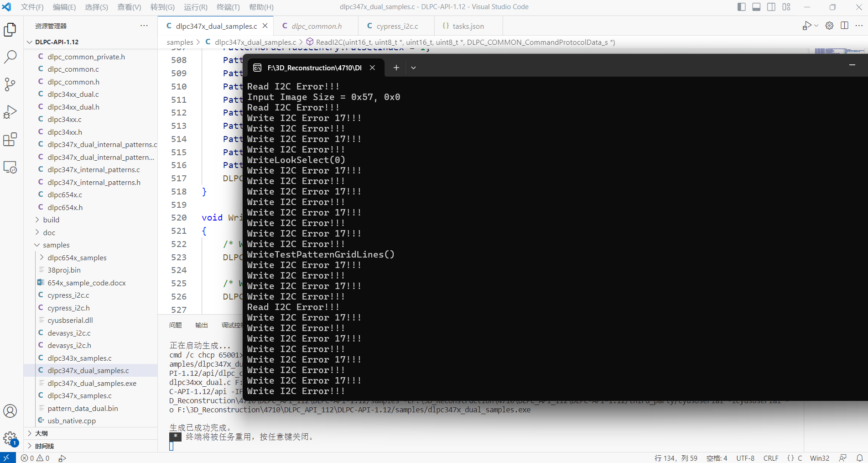This screenshot has width=868, height=463.
Task: Open the Remote Explorer view
Action: [x=10, y=167]
